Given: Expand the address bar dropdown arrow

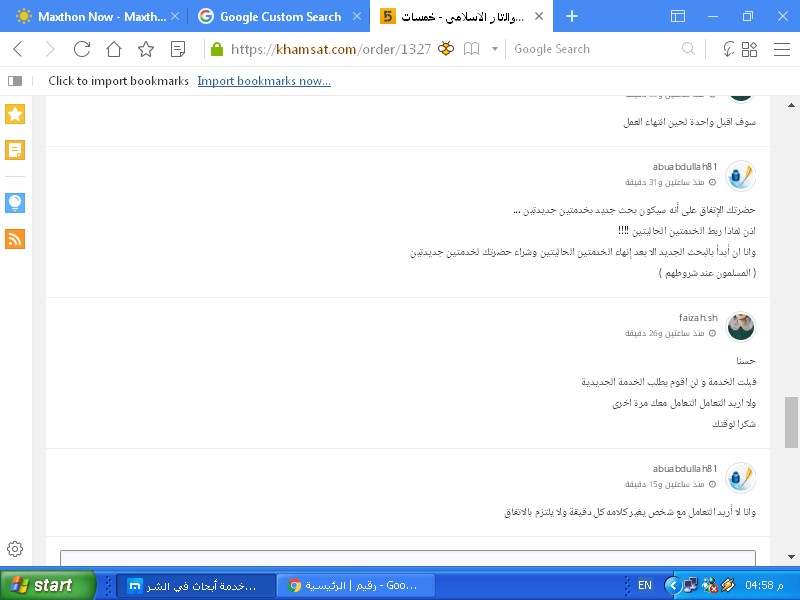Looking at the screenshot, I should click(x=494, y=49).
